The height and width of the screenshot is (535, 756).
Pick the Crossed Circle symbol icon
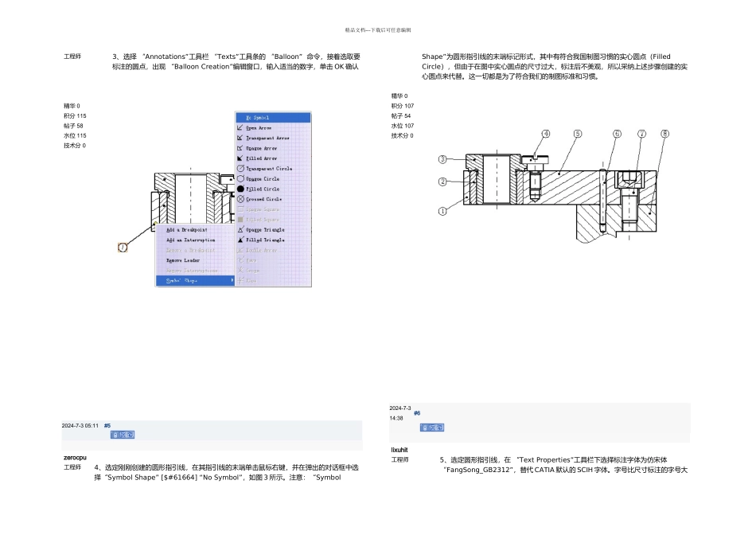(x=240, y=199)
